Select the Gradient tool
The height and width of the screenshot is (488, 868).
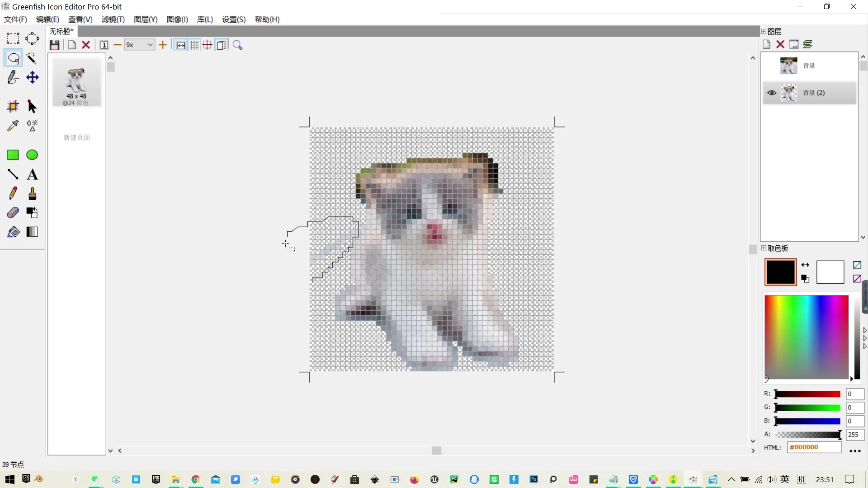(x=33, y=232)
